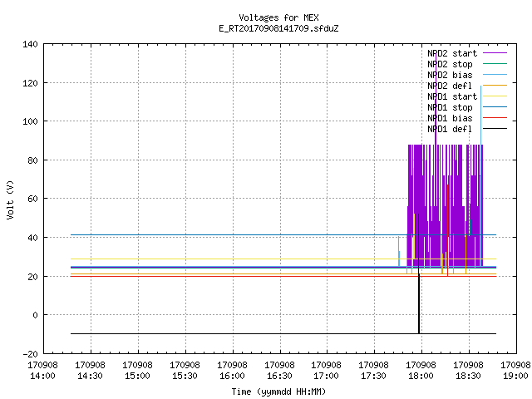This screenshot has height=399, width=532.
Task: Click the "Volt (V)" y-axis label
Action: [x=10, y=199]
